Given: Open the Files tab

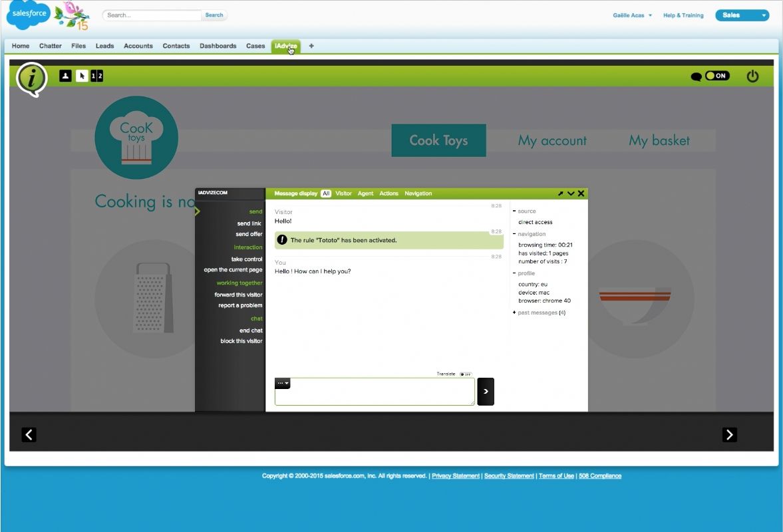Looking at the screenshot, I should 78,46.
